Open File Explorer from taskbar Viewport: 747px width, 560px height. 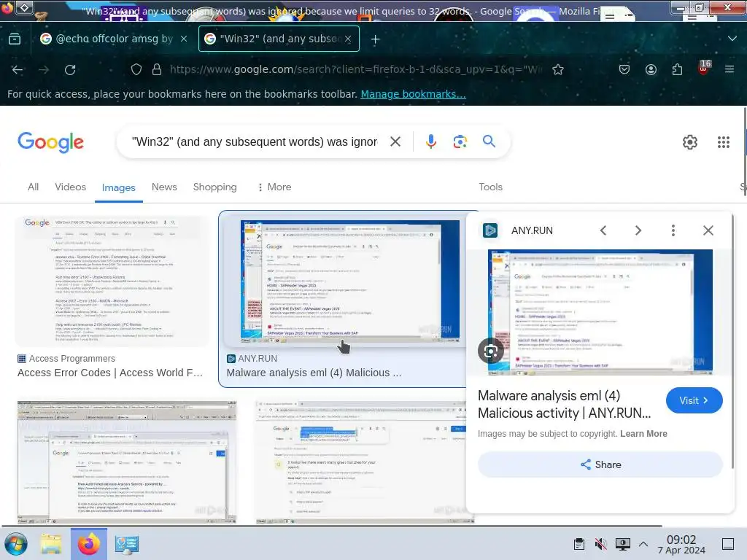tap(50, 544)
